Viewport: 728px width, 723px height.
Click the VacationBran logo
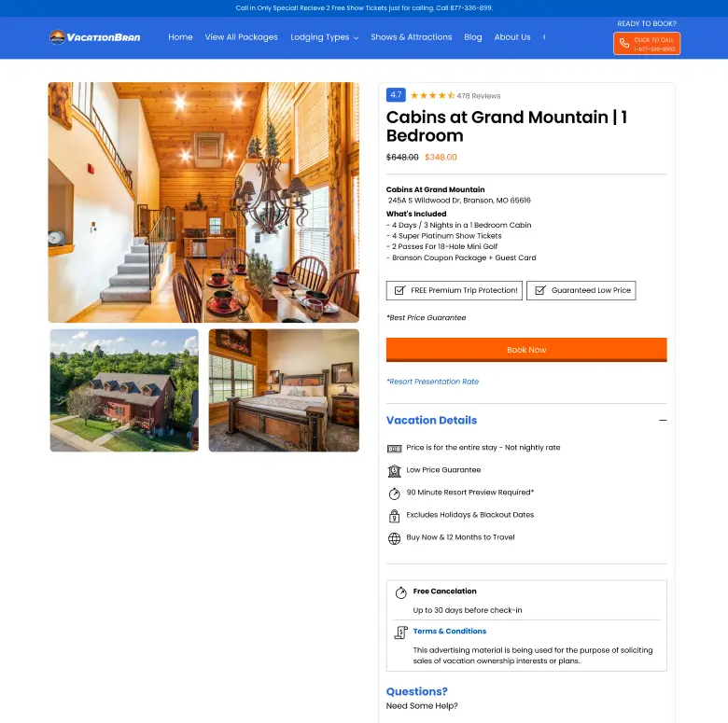click(94, 37)
